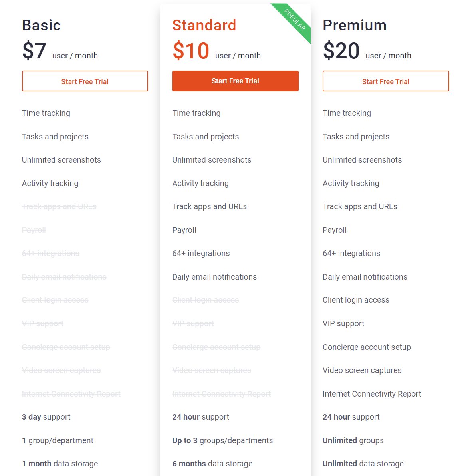Click crossed-out Client login access in Standard
The width and height of the screenshot is (470, 476).
tap(205, 300)
